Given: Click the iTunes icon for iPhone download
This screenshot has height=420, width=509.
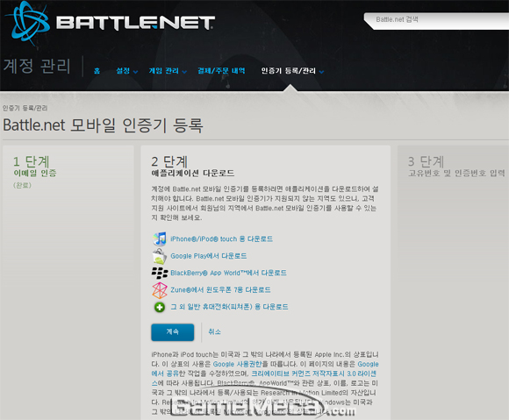Looking at the screenshot, I should 160,239.
